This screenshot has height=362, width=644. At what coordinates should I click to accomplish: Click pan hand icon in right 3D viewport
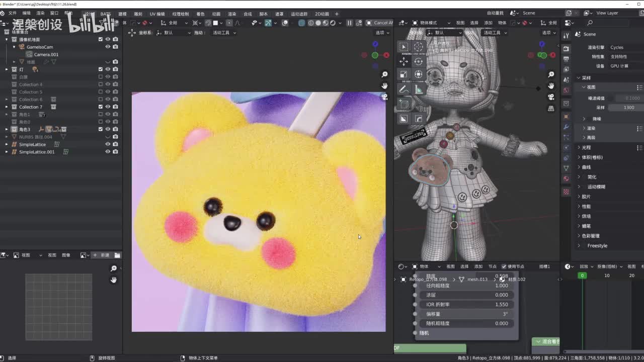click(551, 85)
